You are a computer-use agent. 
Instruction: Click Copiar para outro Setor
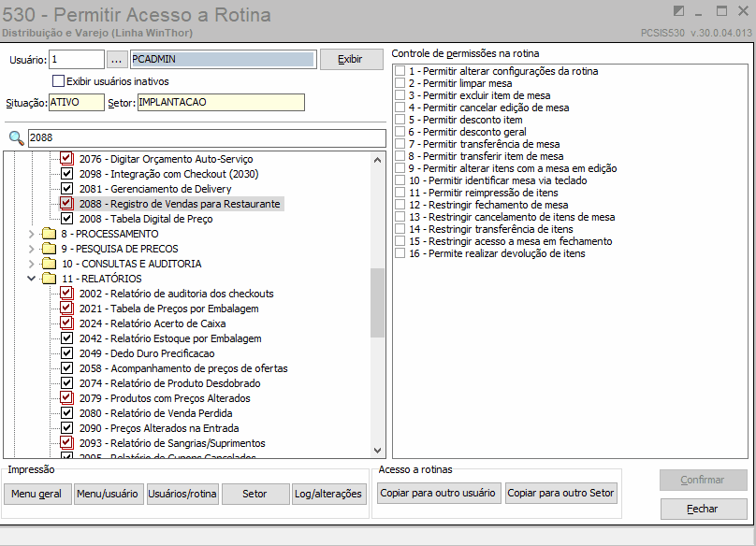560,493
